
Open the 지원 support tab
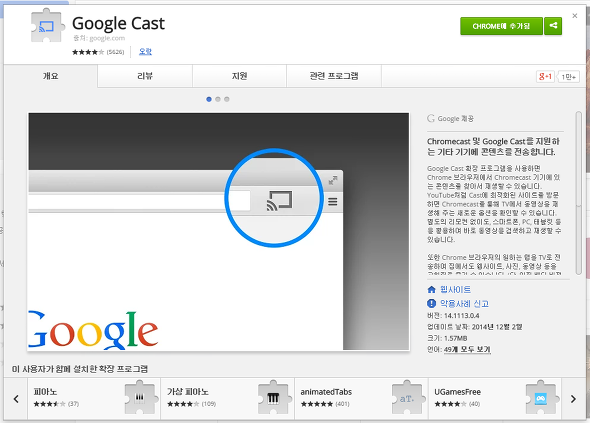[x=239, y=76]
